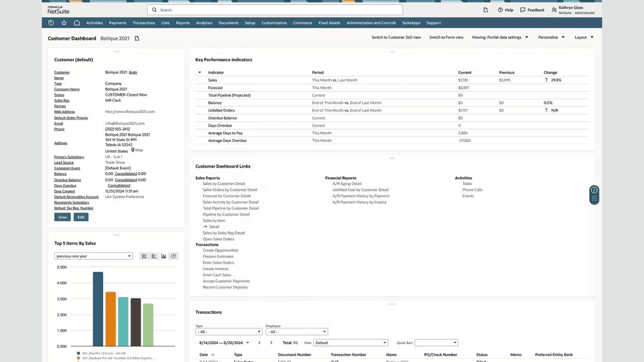Open the Kathryn Glass user role icon
Screen dimensions: 644x362
tap(554, 10)
